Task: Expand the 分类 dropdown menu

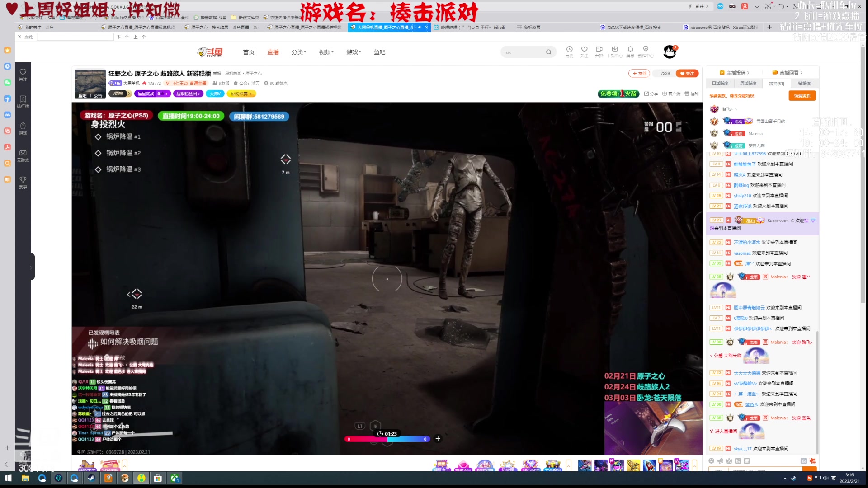Action: (x=299, y=52)
